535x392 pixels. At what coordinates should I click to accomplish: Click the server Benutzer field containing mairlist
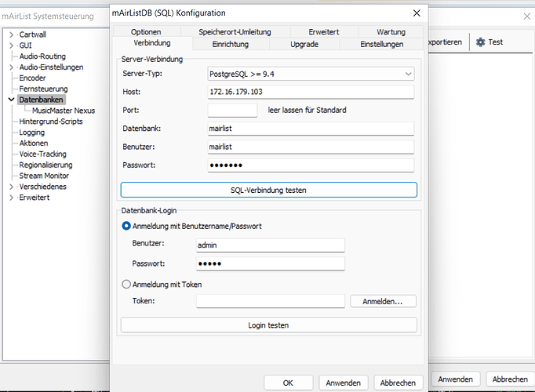311,147
